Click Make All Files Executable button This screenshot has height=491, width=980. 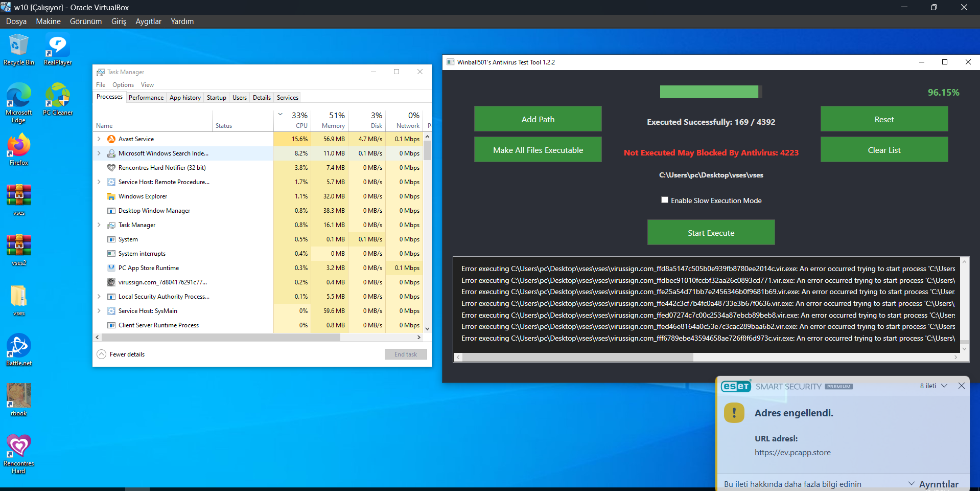(x=538, y=150)
